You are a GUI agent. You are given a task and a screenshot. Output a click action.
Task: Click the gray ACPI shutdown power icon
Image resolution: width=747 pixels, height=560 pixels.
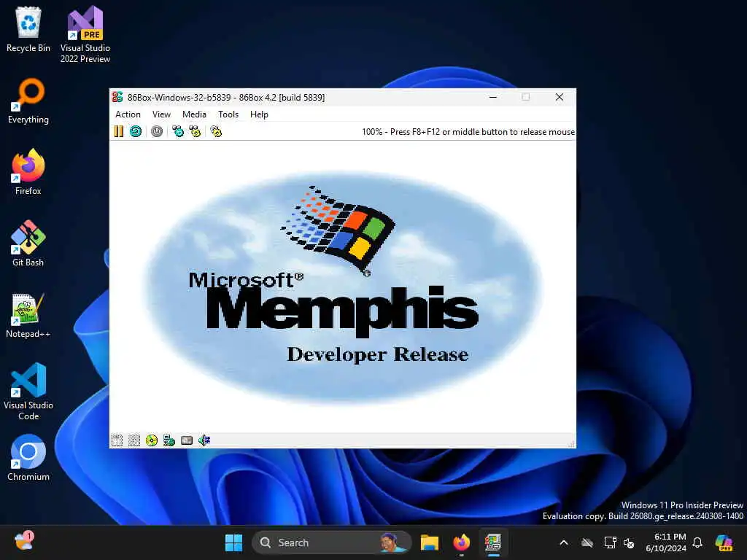157,131
